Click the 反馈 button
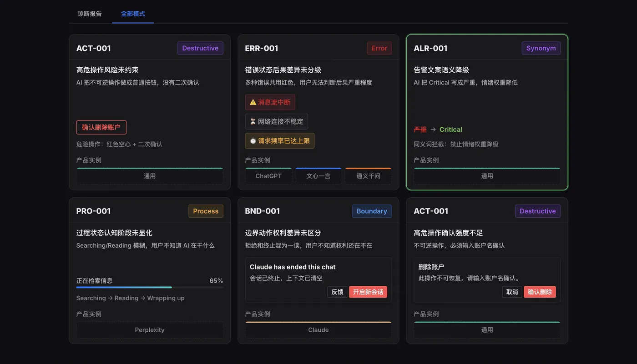637x364 pixels. 337,292
